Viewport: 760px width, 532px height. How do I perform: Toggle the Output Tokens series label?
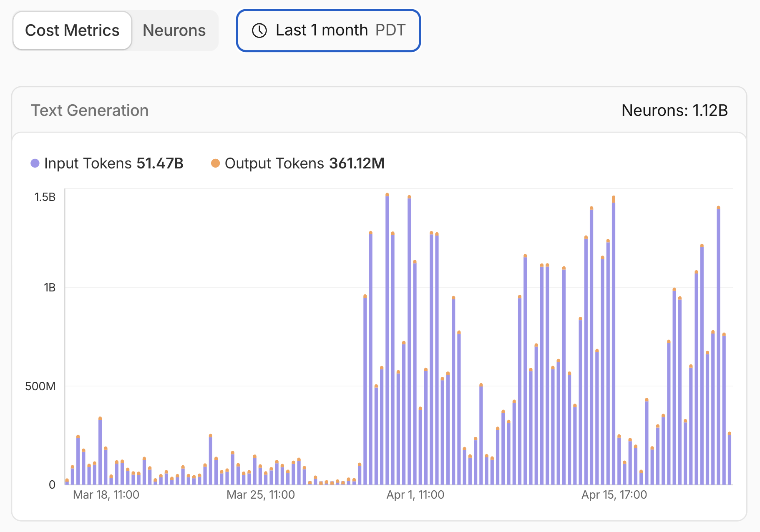[x=274, y=163]
